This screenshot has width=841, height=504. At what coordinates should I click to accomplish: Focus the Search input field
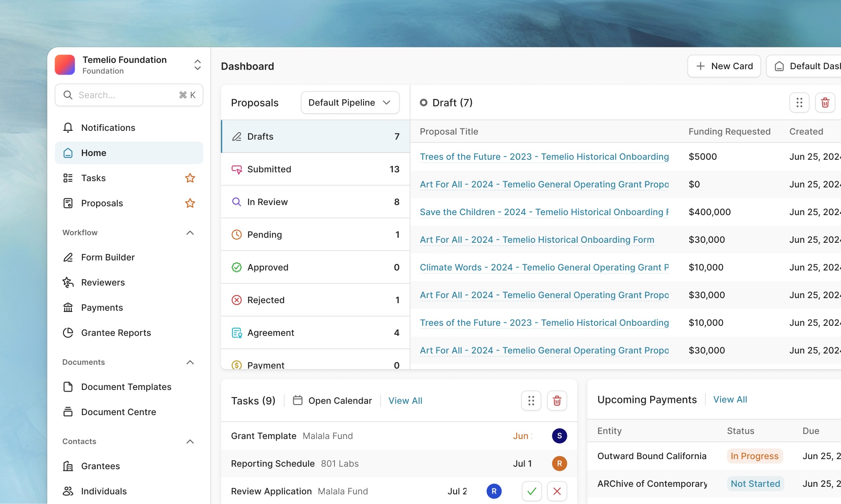pyautogui.click(x=126, y=95)
